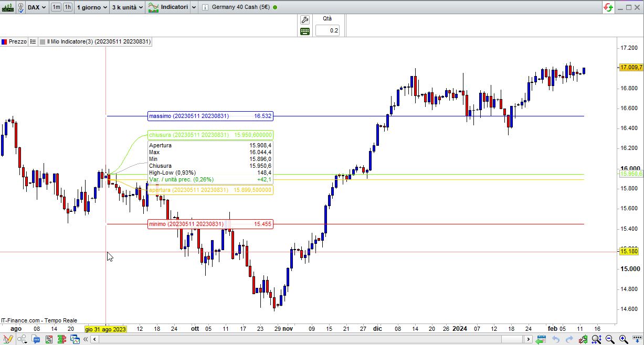Screen dimensions: 644x345
Task: Click the redo arrow icon at bottom
Action: 570,339
